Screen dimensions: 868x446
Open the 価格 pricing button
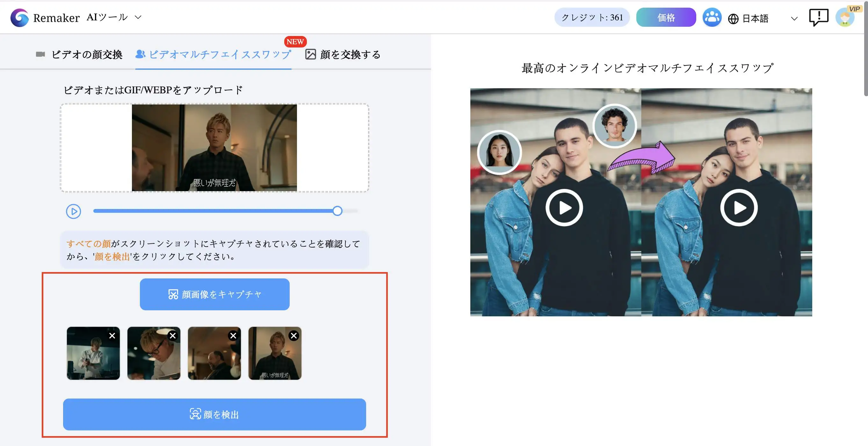tap(666, 18)
